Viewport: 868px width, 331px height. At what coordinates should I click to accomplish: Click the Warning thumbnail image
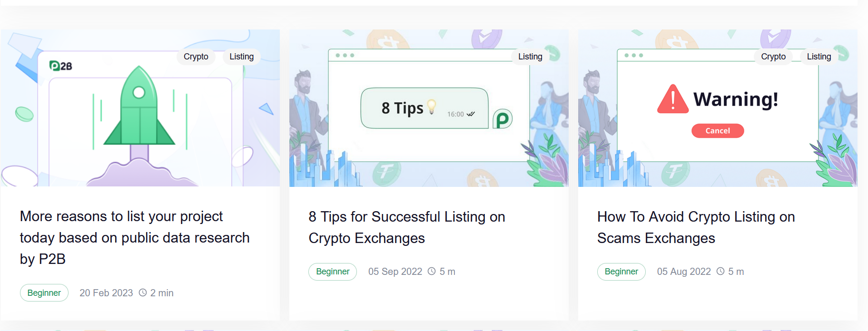(718, 108)
